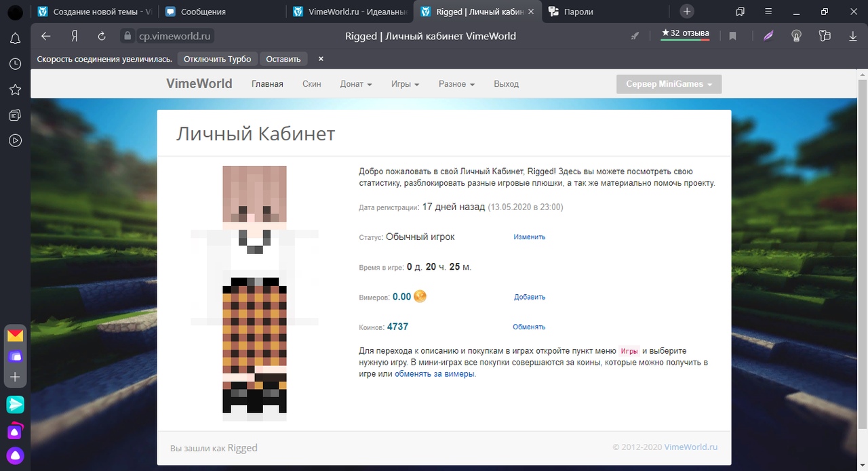Click the Вимеров balance 0.00
The height and width of the screenshot is (471, 868).
pyautogui.click(x=401, y=297)
